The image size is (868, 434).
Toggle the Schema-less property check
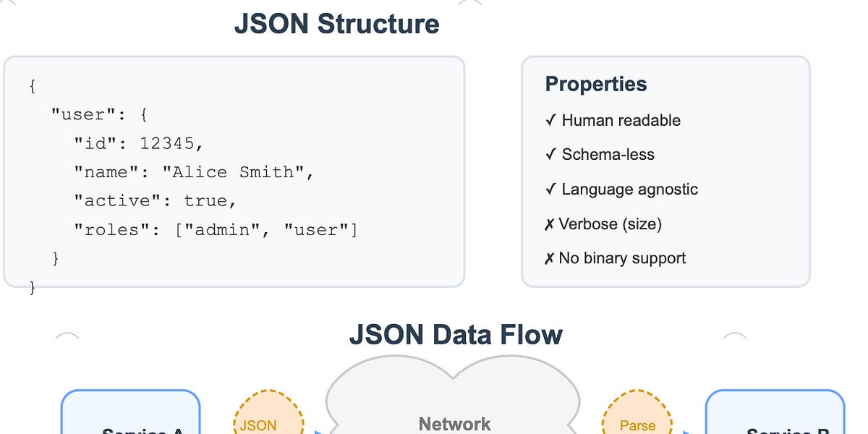pyautogui.click(x=551, y=155)
